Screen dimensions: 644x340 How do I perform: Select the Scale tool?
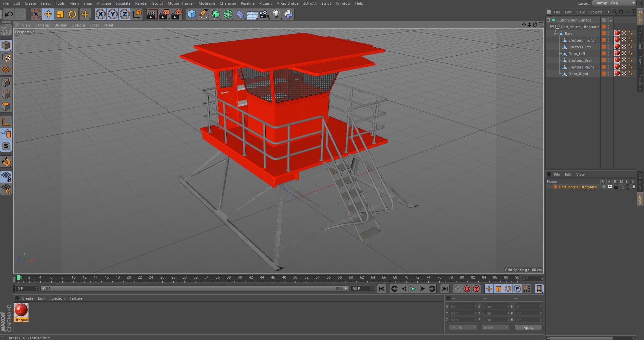(x=60, y=14)
